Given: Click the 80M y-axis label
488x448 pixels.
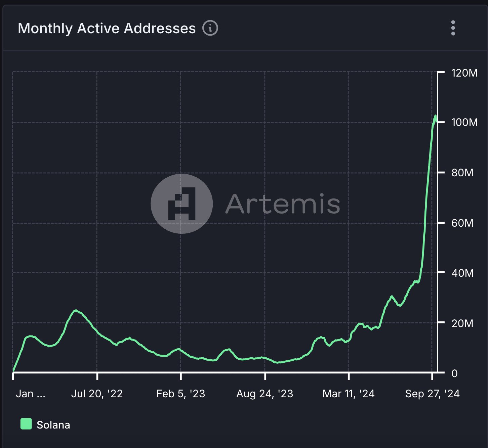Looking at the screenshot, I should [x=462, y=173].
